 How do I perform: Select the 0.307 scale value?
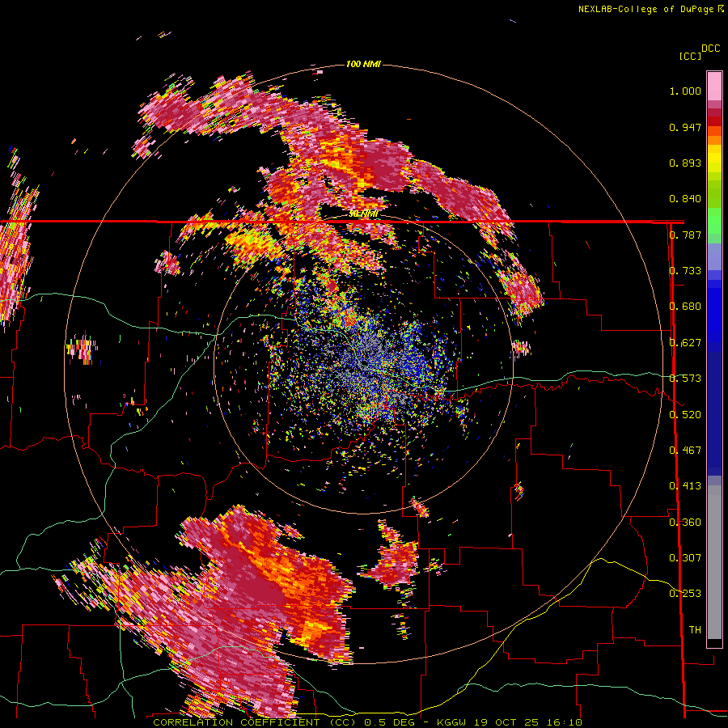[685, 558]
